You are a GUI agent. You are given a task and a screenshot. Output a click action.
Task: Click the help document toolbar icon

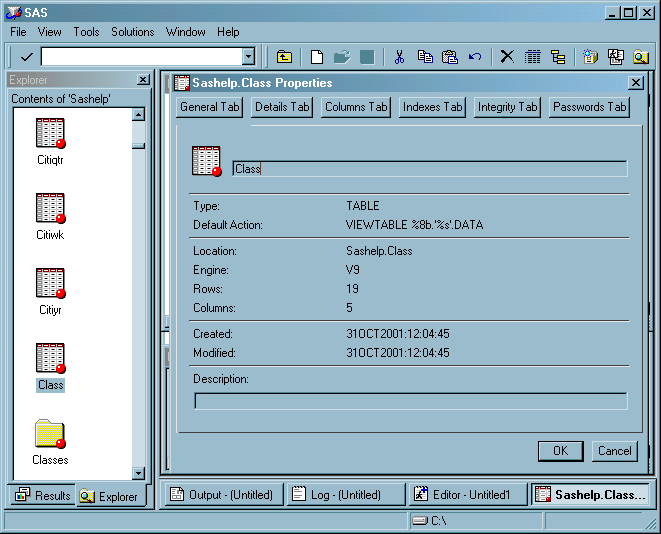click(615, 56)
